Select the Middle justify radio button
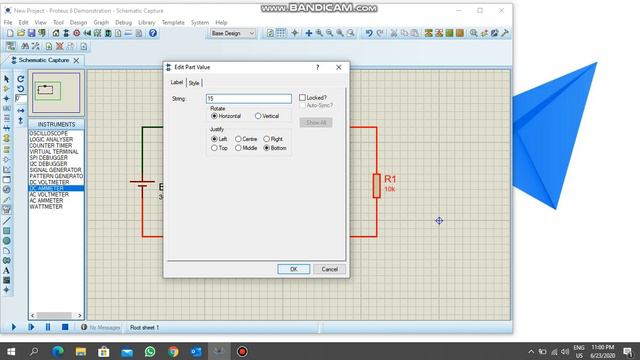The image size is (640, 360). pos(238,148)
